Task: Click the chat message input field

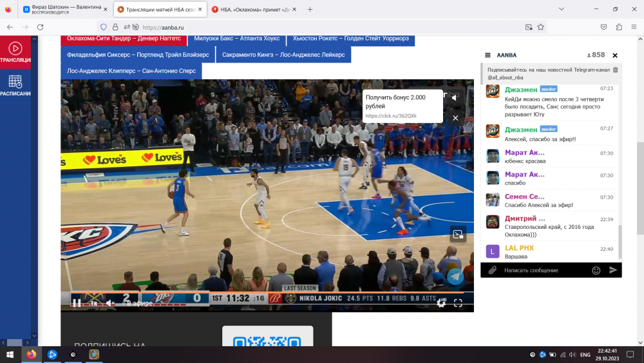Action: [x=544, y=270]
